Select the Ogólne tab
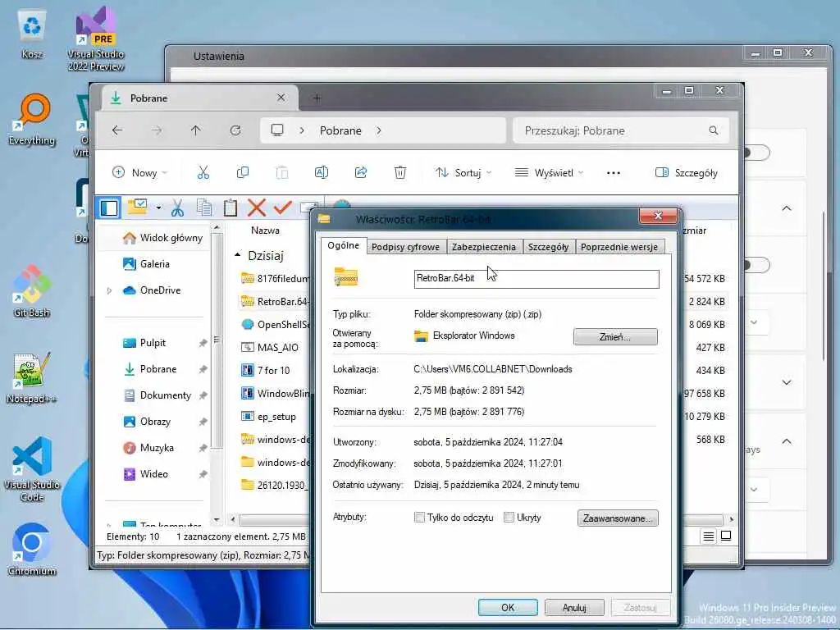Image resolution: width=840 pixels, height=630 pixels. point(344,244)
